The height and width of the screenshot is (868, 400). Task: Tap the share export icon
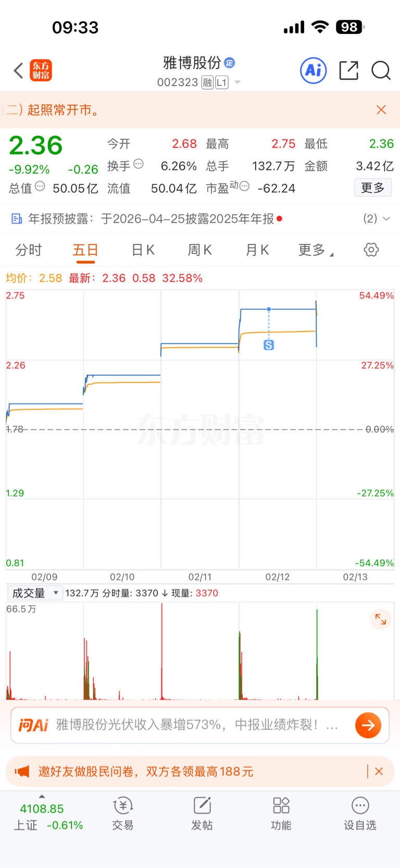tap(348, 70)
